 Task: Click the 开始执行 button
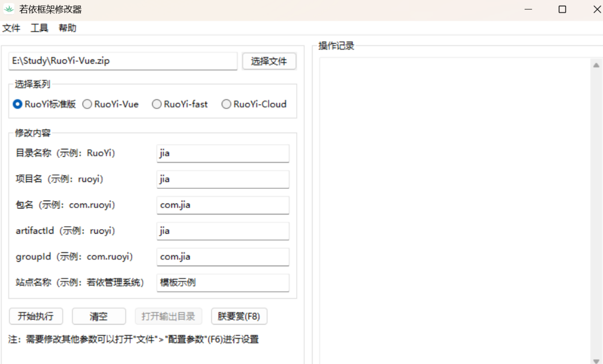tap(36, 316)
